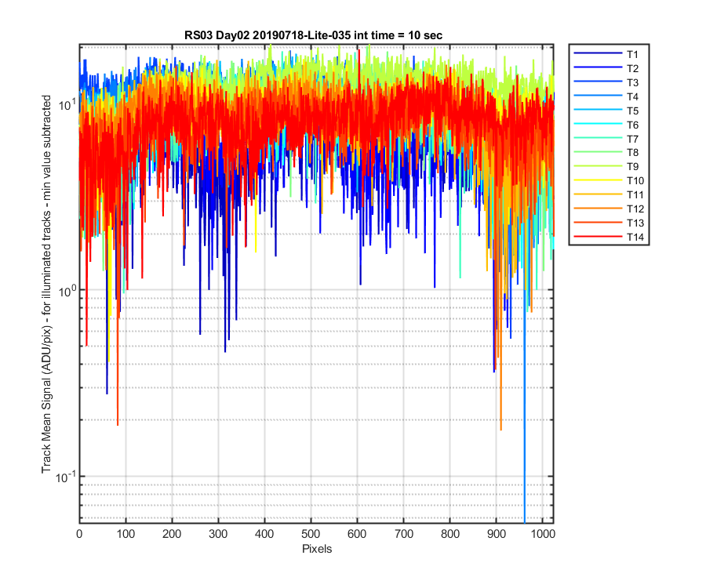
Task: Click x-axis tick label 900
Action: (497, 534)
